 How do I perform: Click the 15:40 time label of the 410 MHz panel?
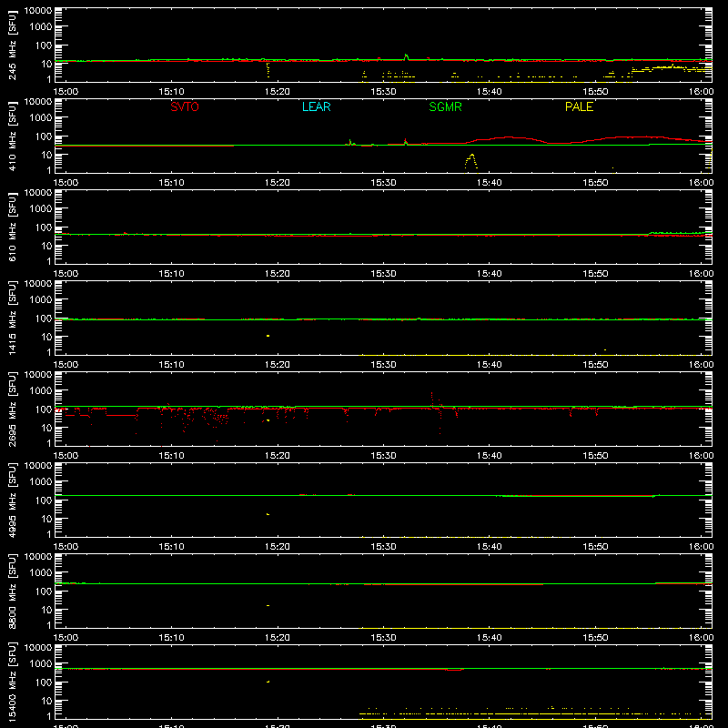point(489,183)
